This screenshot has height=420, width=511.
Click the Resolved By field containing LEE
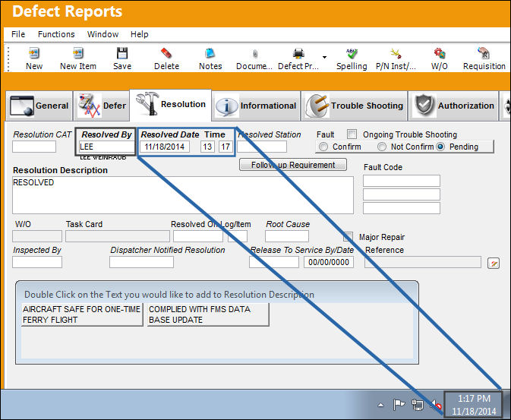[x=106, y=147]
